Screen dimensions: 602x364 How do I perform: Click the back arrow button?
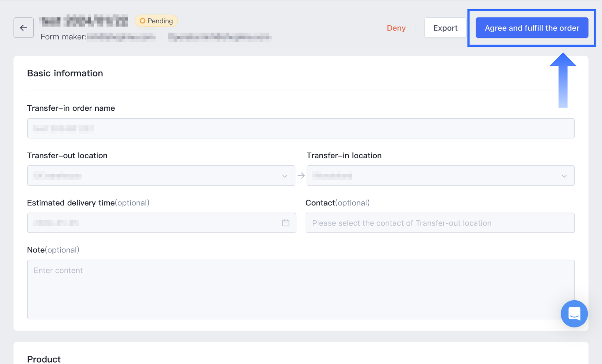point(24,28)
